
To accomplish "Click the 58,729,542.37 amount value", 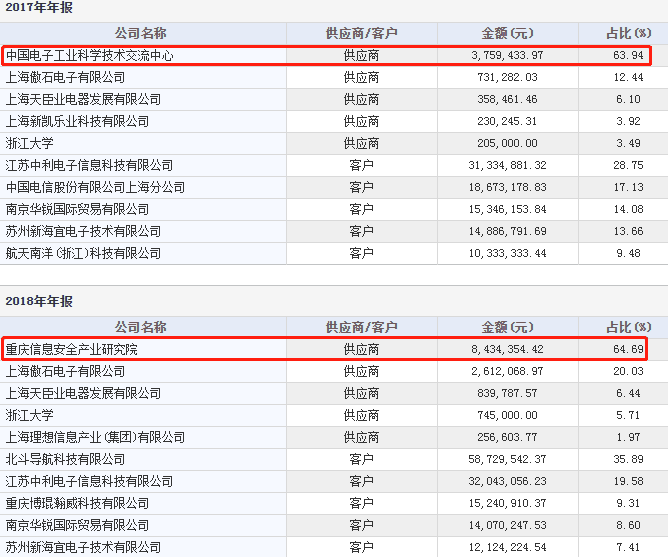I will [506, 459].
